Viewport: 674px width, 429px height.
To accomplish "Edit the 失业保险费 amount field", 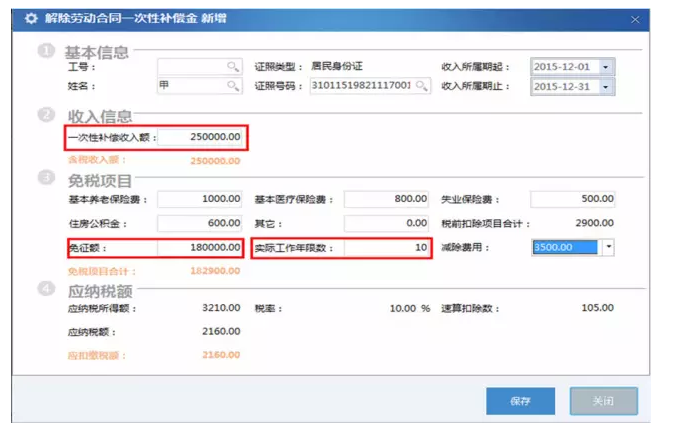I will 573,199.
